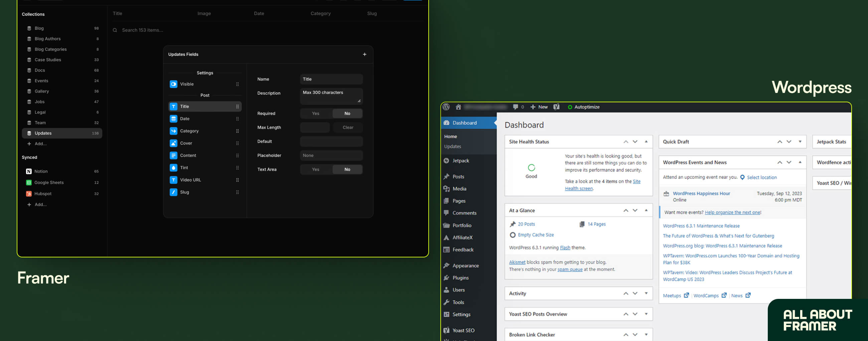Select Updates submenu under Dashboard
This screenshot has height=341, width=868.
452,147
